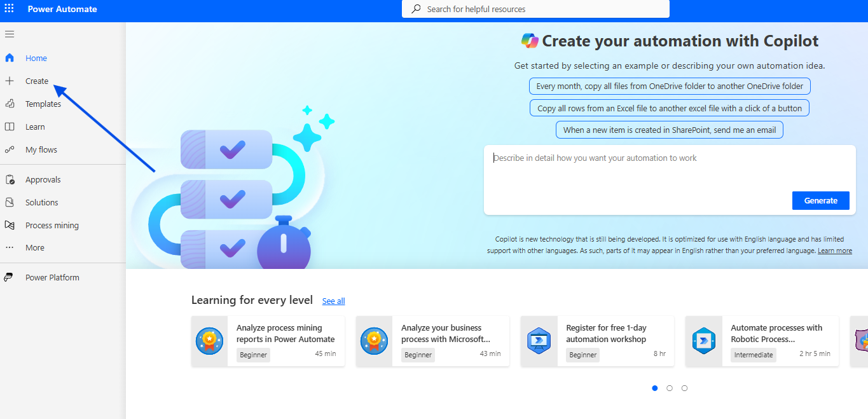Collapse the left navigation hamburger menu
Viewport: 868px width, 419px height.
[10, 34]
